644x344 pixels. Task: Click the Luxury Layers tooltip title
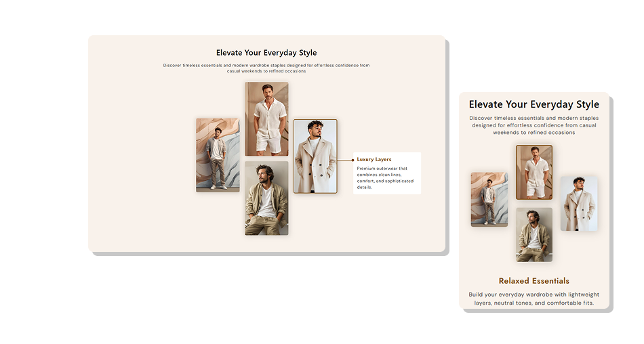pos(374,159)
